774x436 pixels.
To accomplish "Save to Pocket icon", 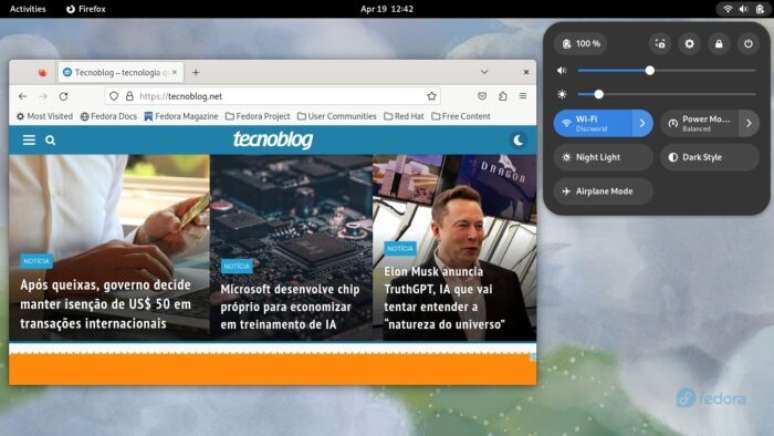I will (x=482, y=96).
